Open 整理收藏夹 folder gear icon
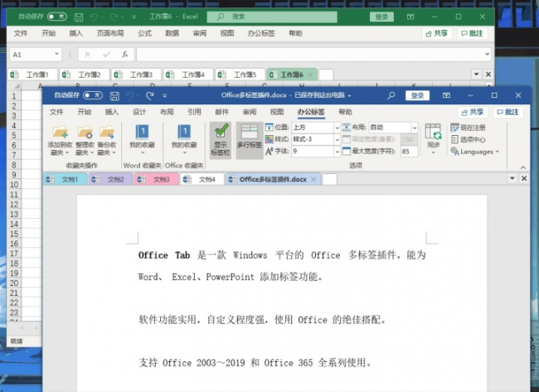The height and width of the screenshot is (392, 539). 85,141
